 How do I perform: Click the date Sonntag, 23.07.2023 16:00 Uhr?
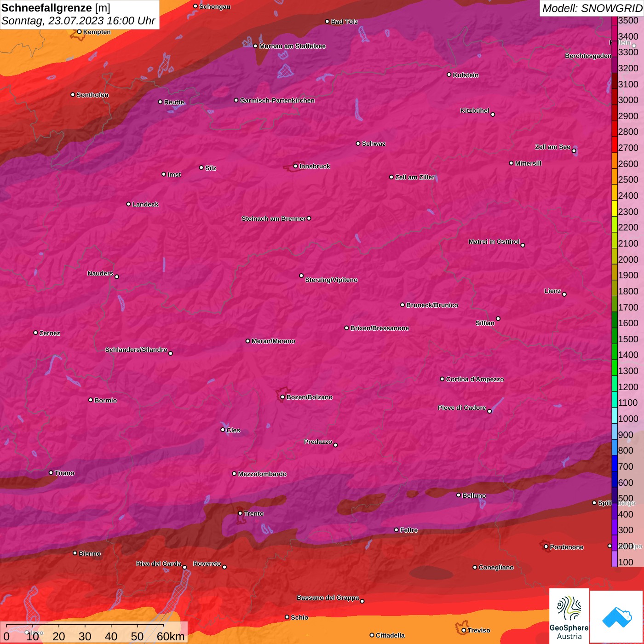pyautogui.click(x=78, y=21)
